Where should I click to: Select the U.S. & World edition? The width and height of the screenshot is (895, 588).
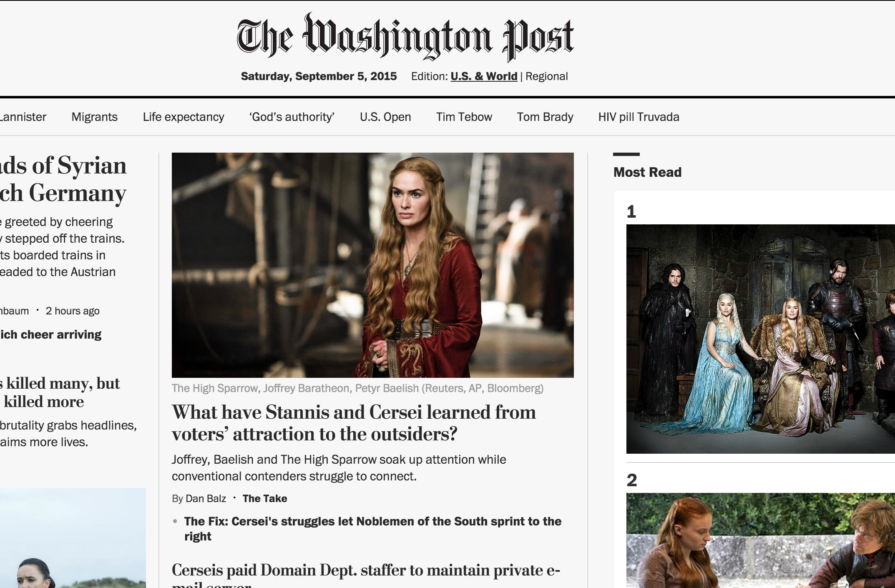click(x=484, y=76)
